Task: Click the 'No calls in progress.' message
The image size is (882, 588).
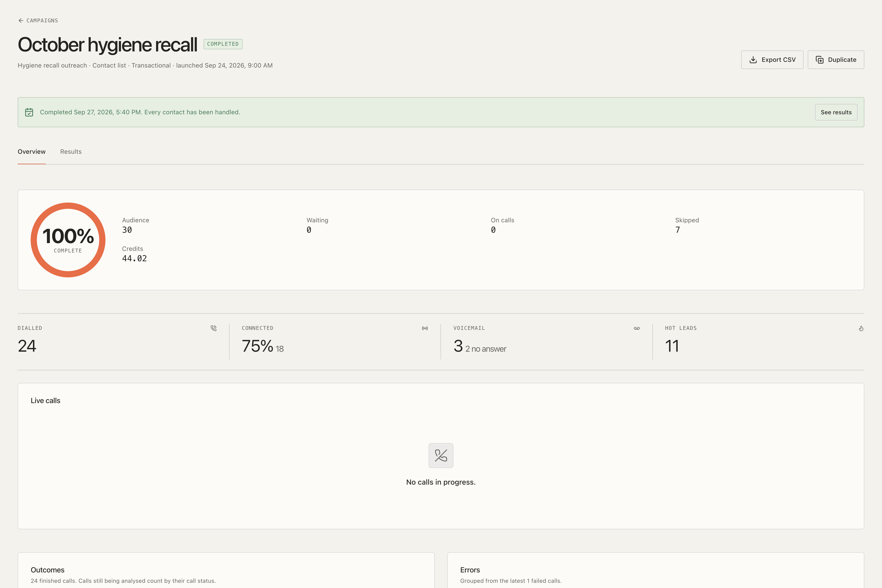Action: pos(441,482)
